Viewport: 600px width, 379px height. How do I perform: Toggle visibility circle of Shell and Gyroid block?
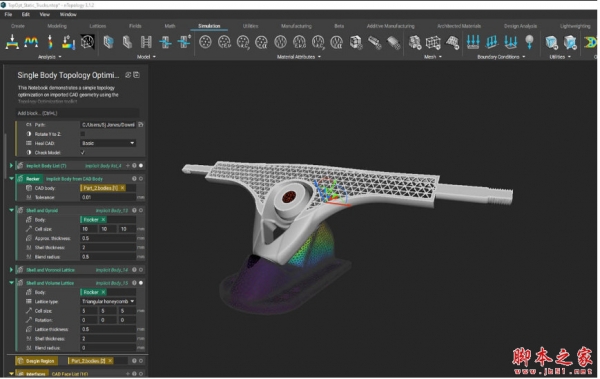[x=141, y=211]
